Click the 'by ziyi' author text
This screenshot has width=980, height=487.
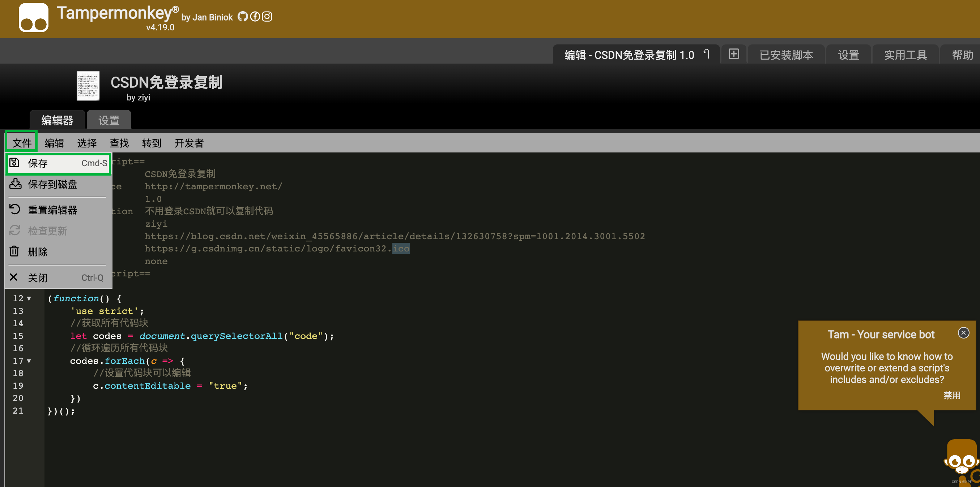coord(138,98)
